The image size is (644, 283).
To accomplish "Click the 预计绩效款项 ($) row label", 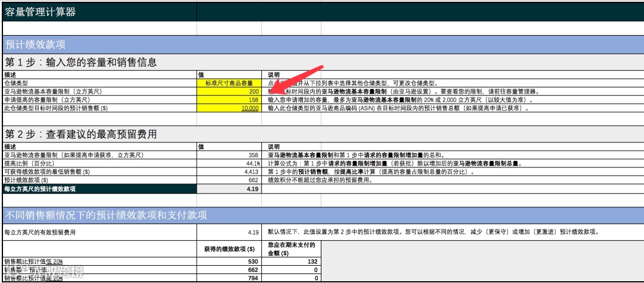I will 26,180.
